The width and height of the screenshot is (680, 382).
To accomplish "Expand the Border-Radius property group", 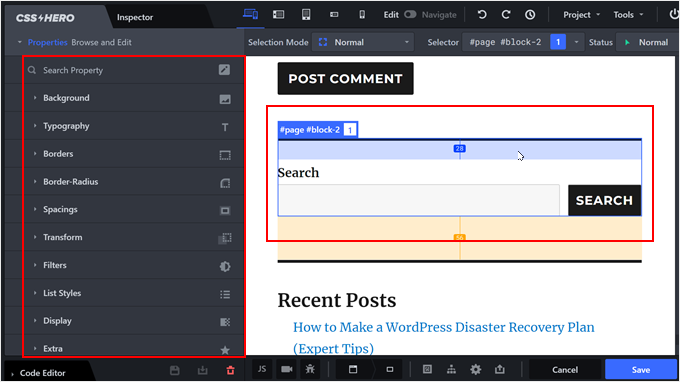I will pyautogui.click(x=70, y=182).
